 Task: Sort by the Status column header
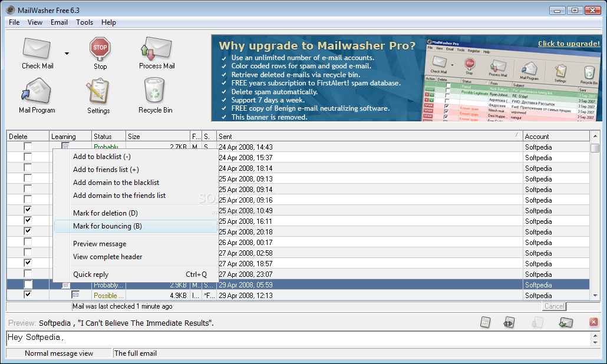pos(108,136)
